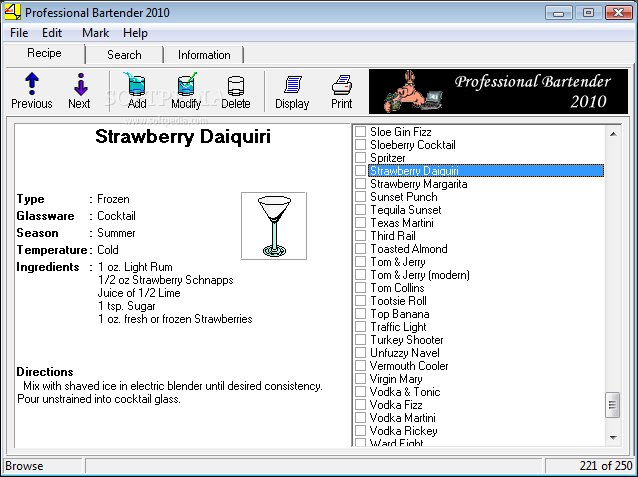Click the Frozen type value
Image resolution: width=638 pixels, height=477 pixels.
point(113,199)
